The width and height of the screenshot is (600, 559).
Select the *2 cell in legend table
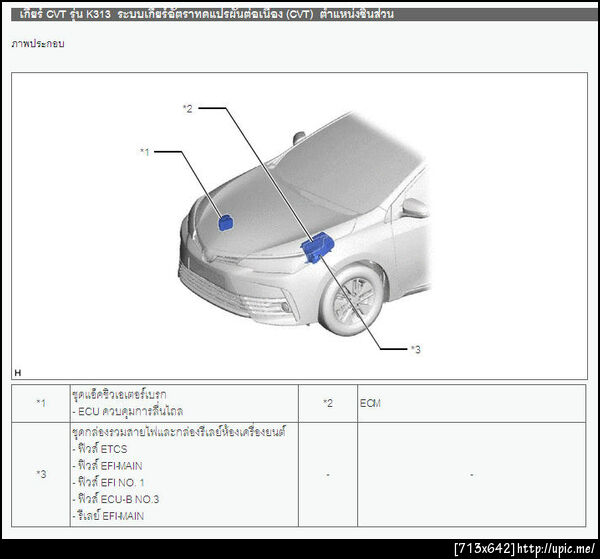click(328, 403)
